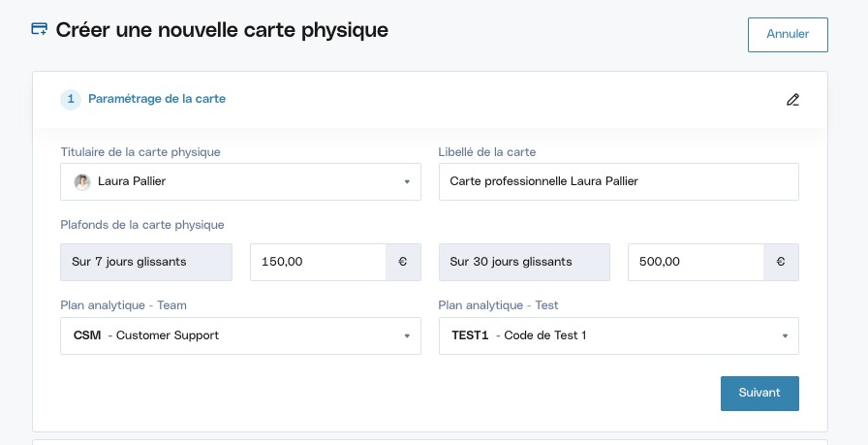Viewport: 868px width, 445px height.
Task: Click the euro symbol next to 150,00
Action: 403,262
